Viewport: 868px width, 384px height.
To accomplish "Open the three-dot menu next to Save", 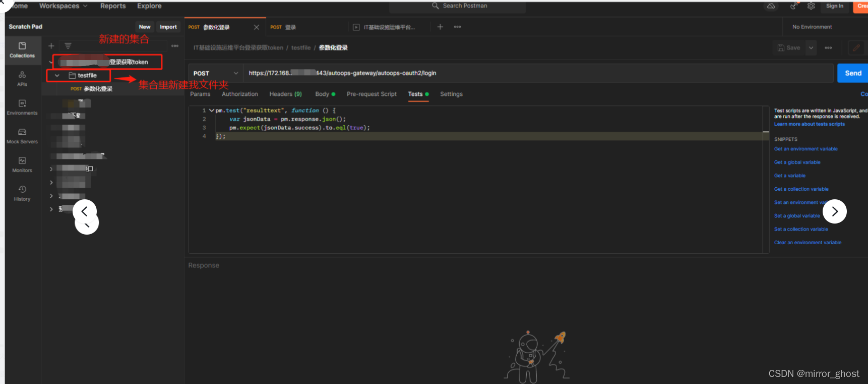I will [x=828, y=48].
